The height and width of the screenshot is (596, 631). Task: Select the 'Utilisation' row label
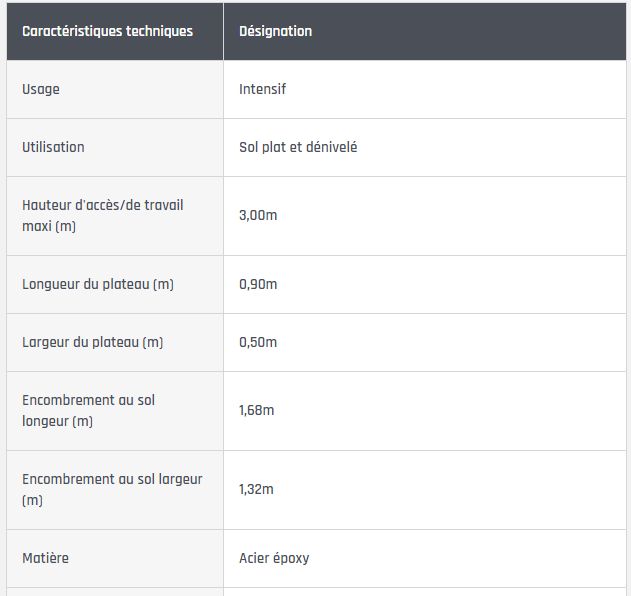point(53,147)
